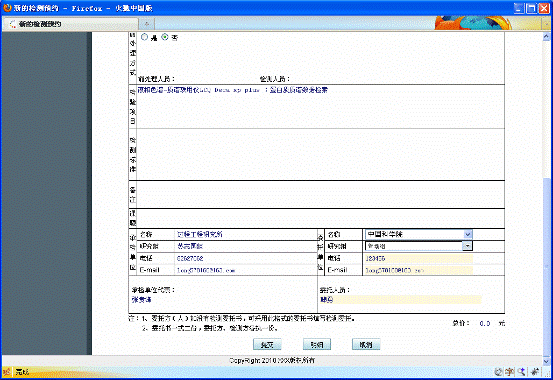Viewport: 553px width, 380px height.
Task: Click the inspected unit E-mail address text
Action: [x=206, y=271]
